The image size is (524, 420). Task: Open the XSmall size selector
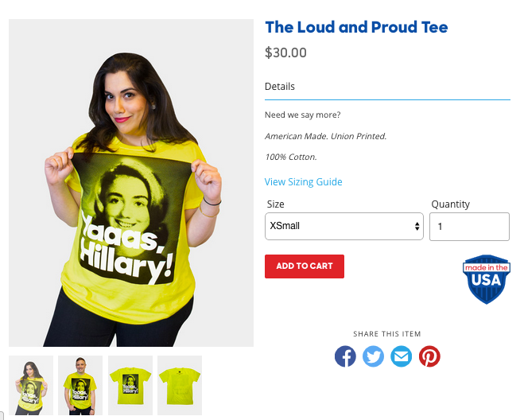[344, 227]
